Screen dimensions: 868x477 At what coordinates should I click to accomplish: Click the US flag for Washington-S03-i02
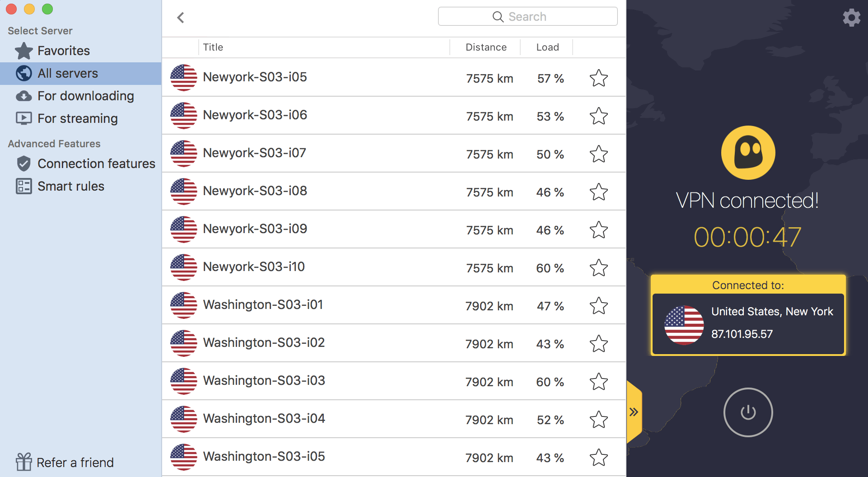[183, 343]
